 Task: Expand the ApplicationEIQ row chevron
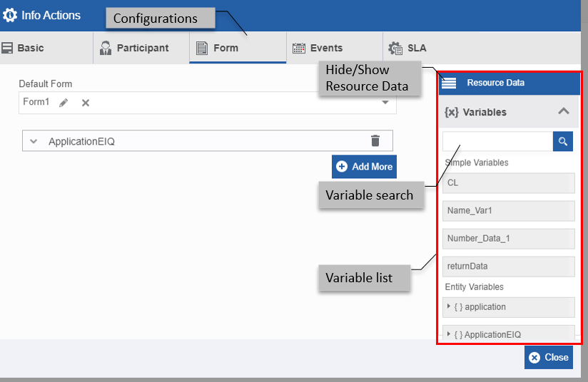(x=34, y=141)
